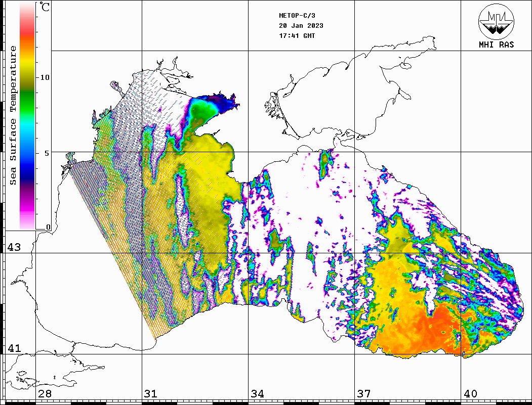Click longitude label '31'
The image size is (532, 405).
point(151,394)
